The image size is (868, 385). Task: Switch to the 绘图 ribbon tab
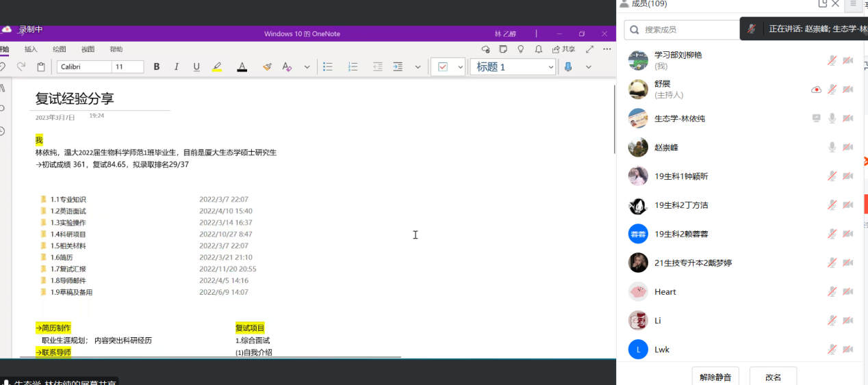tap(60, 49)
